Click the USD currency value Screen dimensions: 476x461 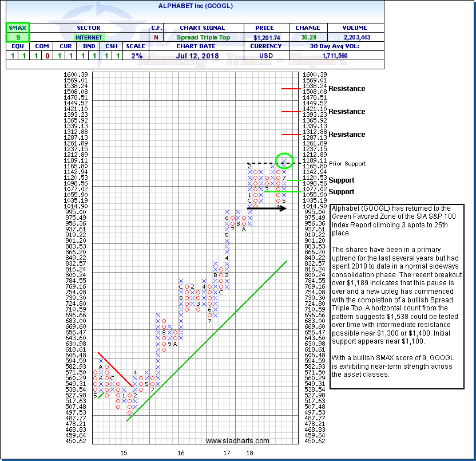[x=260, y=56]
